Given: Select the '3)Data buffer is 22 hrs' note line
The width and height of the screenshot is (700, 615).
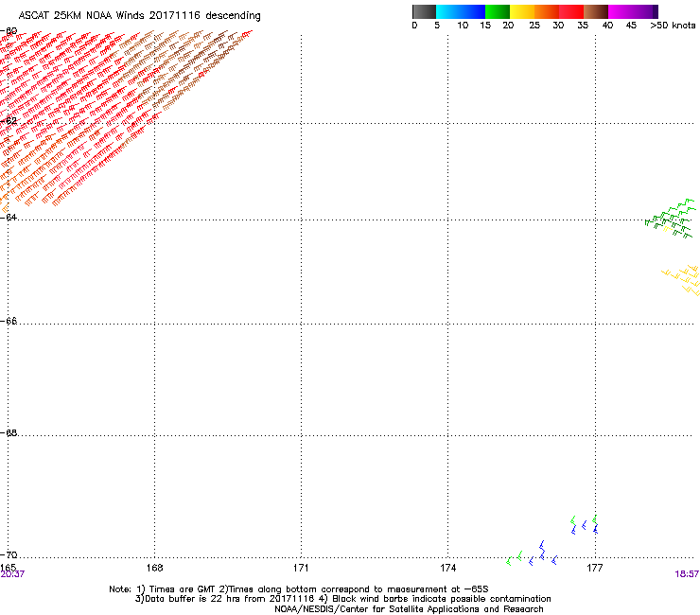Looking at the screenshot, I should (342, 599).
